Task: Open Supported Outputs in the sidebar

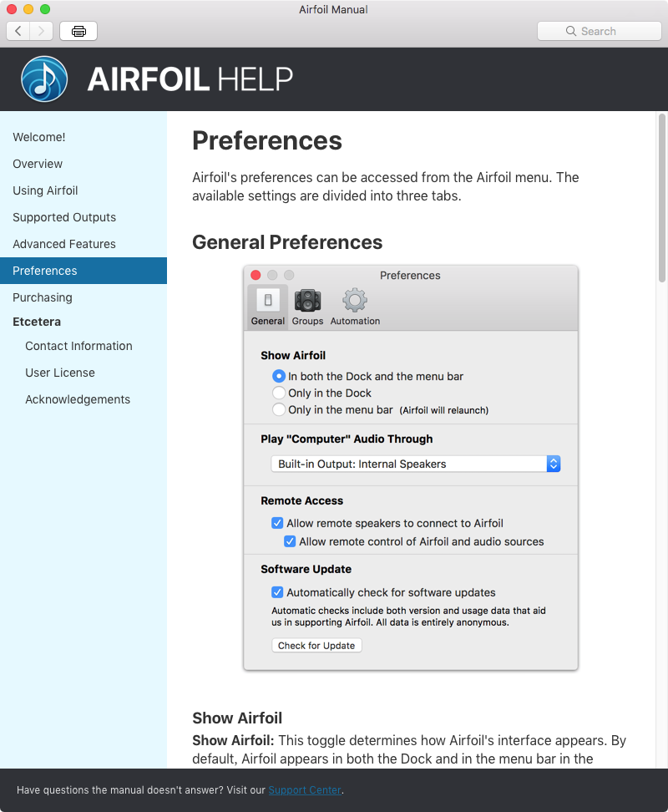Action: [x=64, y=217]
